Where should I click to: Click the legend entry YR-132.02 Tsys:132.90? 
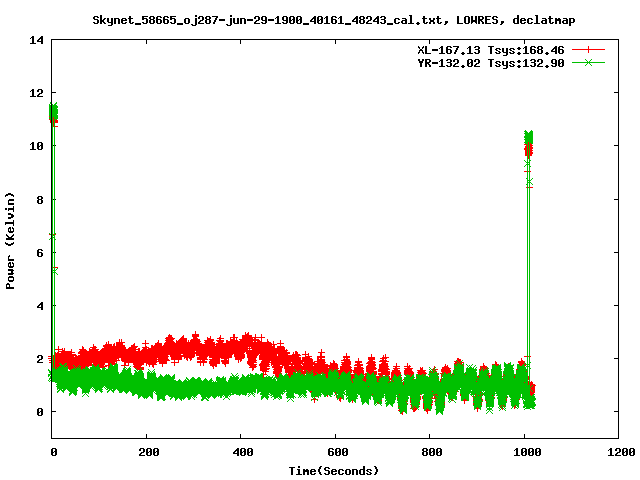coord(490,63)
